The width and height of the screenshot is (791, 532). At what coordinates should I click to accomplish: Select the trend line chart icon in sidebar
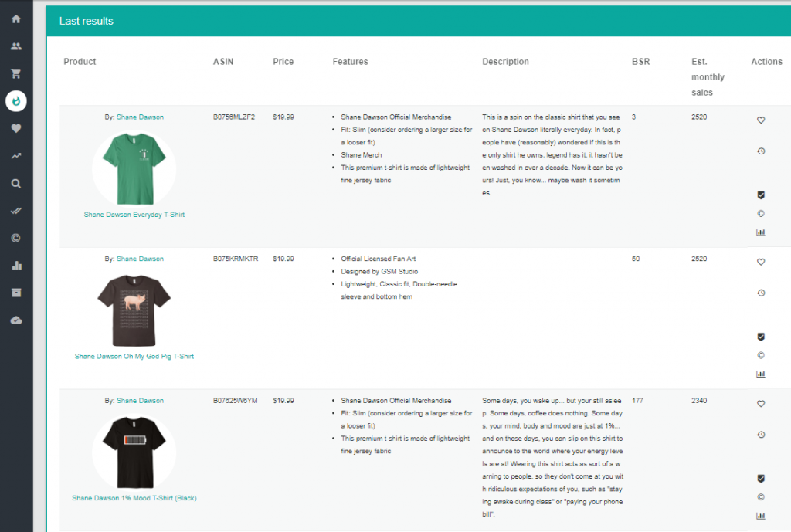(15, 156)
